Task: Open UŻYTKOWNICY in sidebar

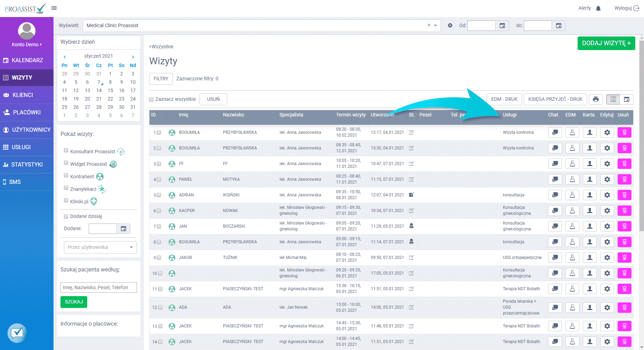Action: [x=27, y=130]
